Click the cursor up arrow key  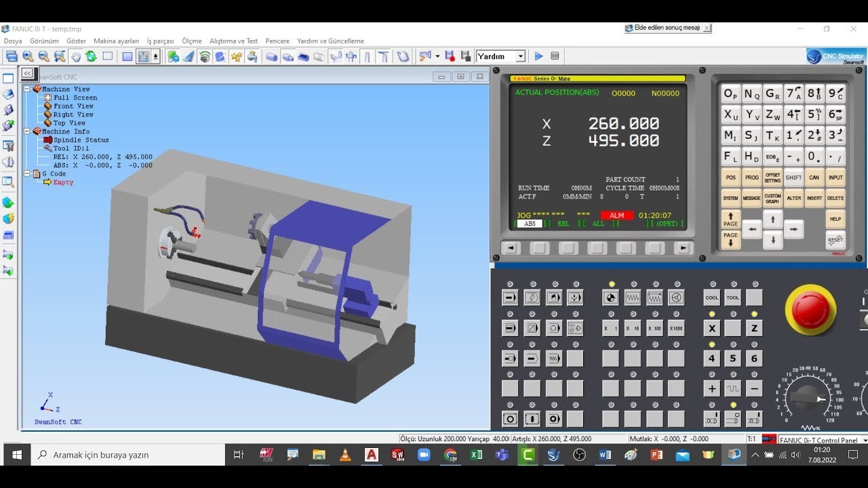[772, 218]
